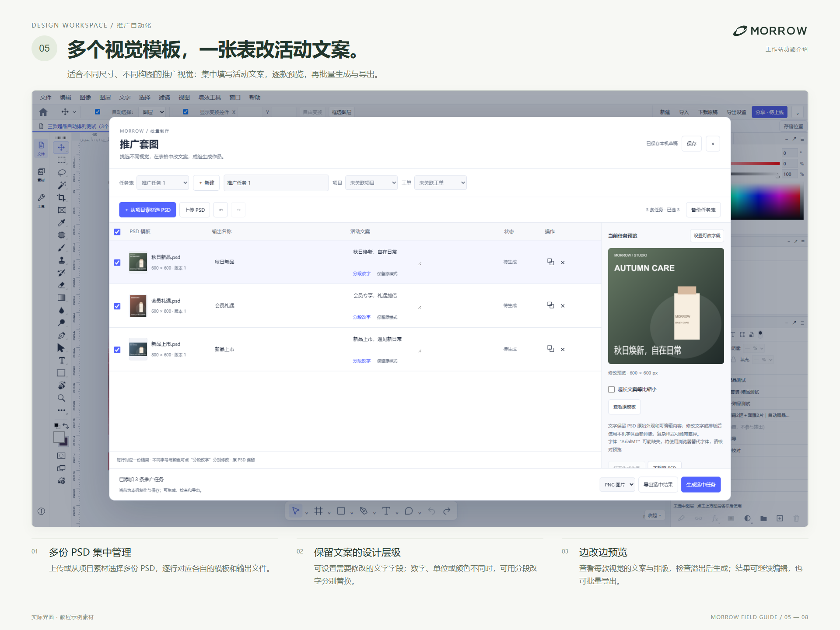Screen dimensions: 840x630
Task: Select the Type tool in left toolbar
Action: click(61, 360)
